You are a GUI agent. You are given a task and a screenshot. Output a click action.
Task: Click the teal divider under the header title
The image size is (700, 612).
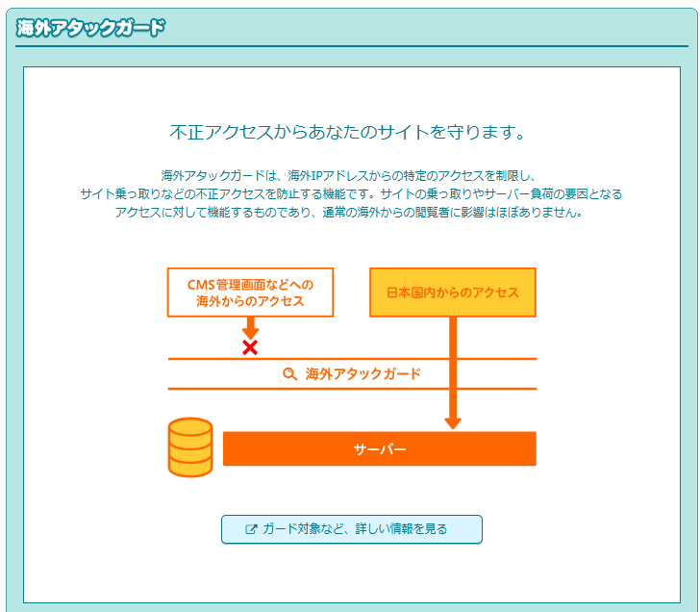click(x=351, y=46)
